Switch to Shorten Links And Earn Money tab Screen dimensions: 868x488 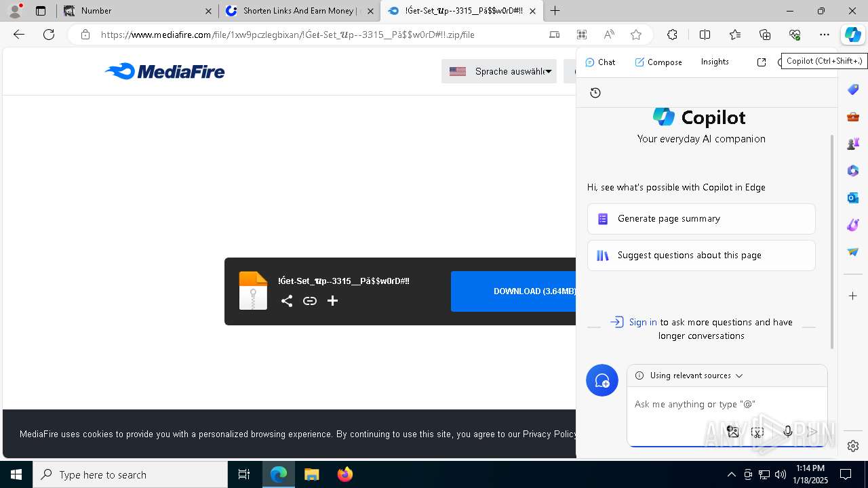(x=298, y=11)
